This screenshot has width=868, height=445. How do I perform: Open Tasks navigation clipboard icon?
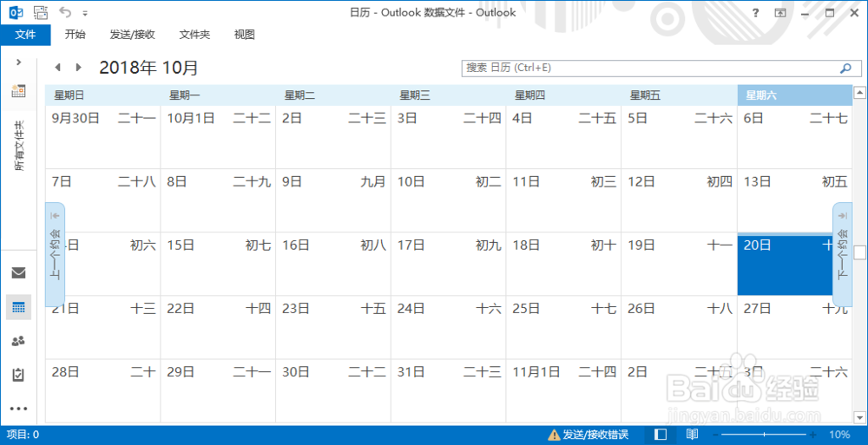pos(18,375)
